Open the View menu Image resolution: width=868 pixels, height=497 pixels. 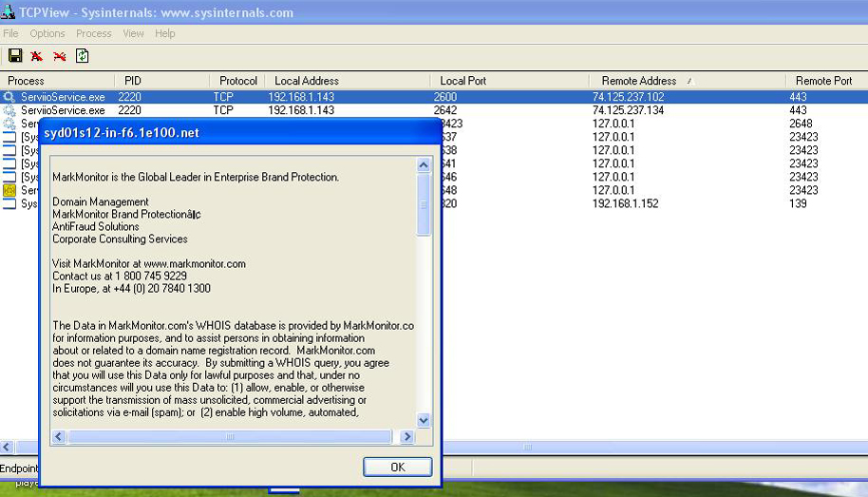coord(133,33)
